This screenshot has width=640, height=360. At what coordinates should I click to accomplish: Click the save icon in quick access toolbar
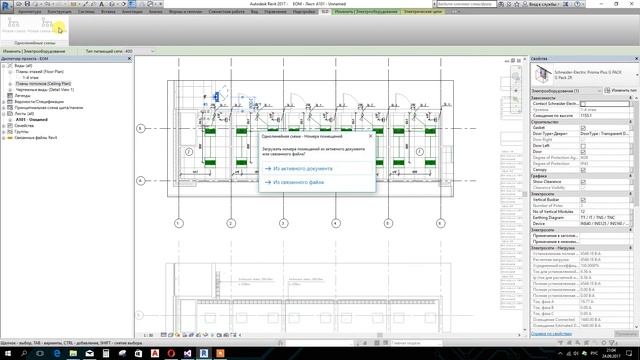27,4
